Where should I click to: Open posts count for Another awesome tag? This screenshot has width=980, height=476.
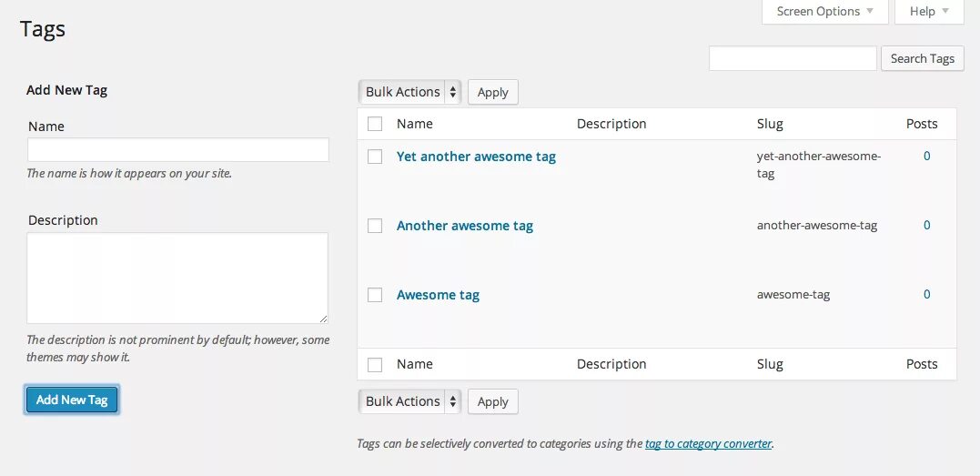pyautogui.click(x=927, y=225)
